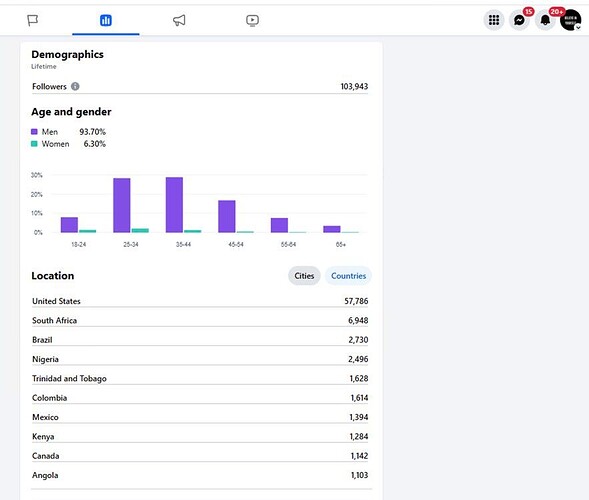
Task: Click the Followers info icon
Action: tap(75, 86)
